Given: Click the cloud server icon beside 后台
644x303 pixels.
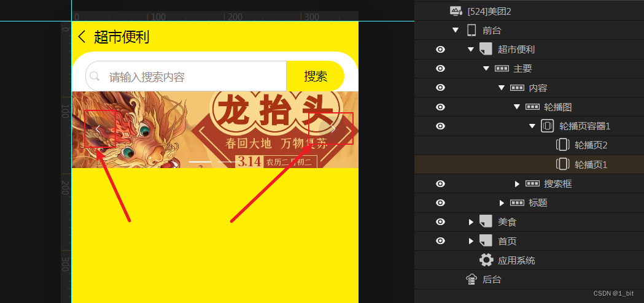Looking at the screenshot, I should [471, 279].
